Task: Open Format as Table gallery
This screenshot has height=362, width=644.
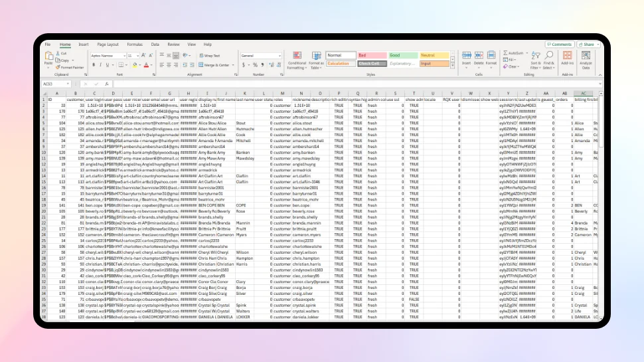Action: click(x=316, y=60)
